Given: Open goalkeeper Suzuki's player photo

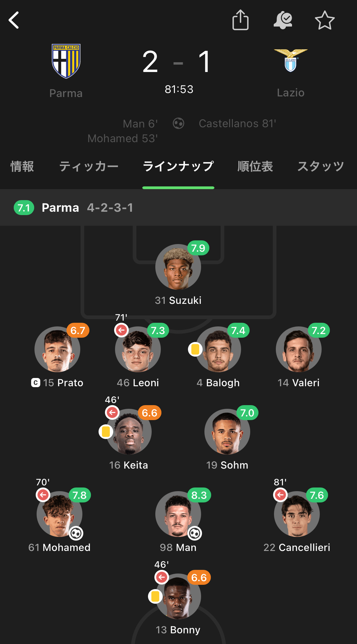Looking at the screenshot, I should point(178,267).
